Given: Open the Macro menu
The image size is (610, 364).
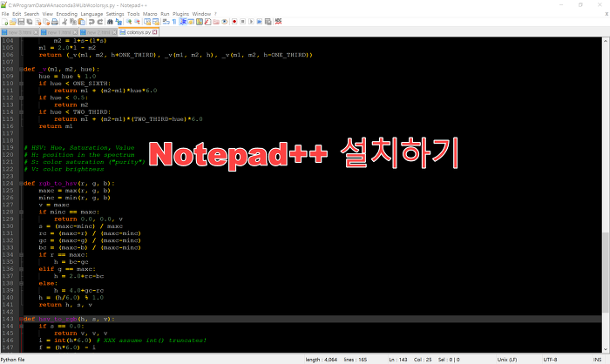Looking at the screenshot, I should pyautogui.click(x=150, y=14).
